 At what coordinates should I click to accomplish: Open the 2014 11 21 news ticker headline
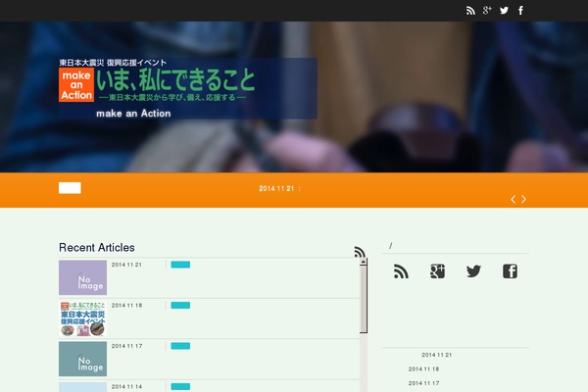279,189
